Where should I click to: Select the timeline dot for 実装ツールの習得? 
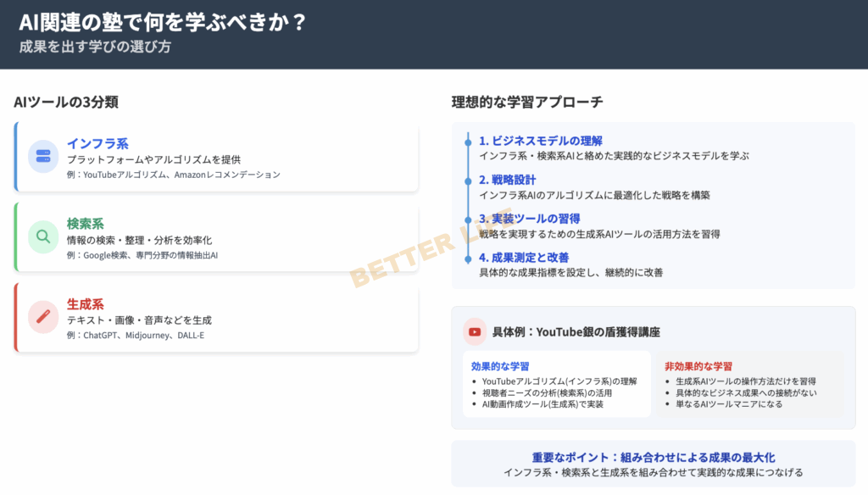pyautogui.click(x=467, y=219)
